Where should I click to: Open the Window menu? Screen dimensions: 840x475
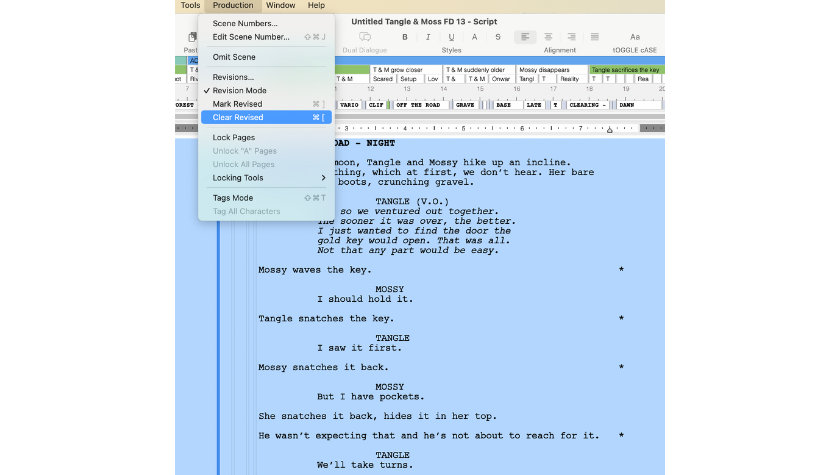tap(280, 6)
